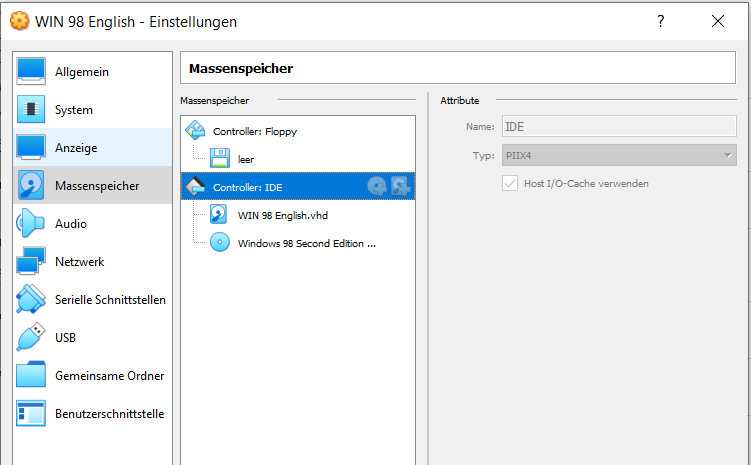The width and height of the screenshot is (751, 465).
Task: Click the VirtualBox settings gear icon in title bar
Action: pos(20,21)
